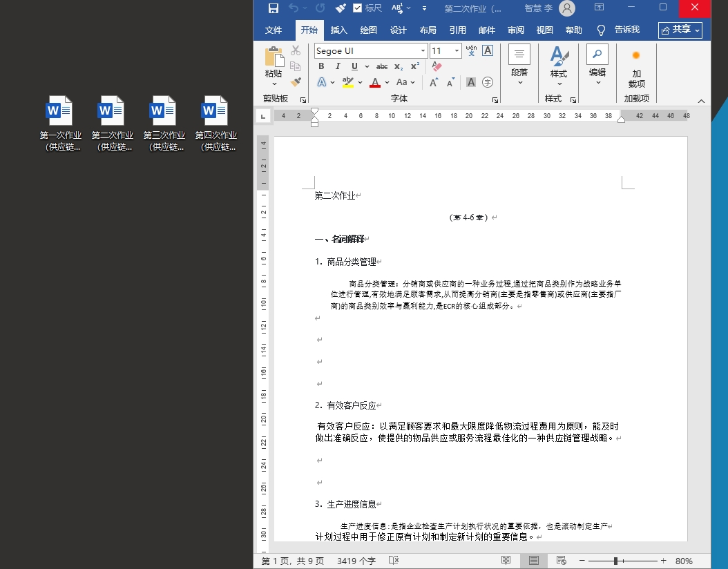This screenshot has height=569, width=728.
Task: Activate the Format Painter in title bar
Action: click(x=341, y=8)
